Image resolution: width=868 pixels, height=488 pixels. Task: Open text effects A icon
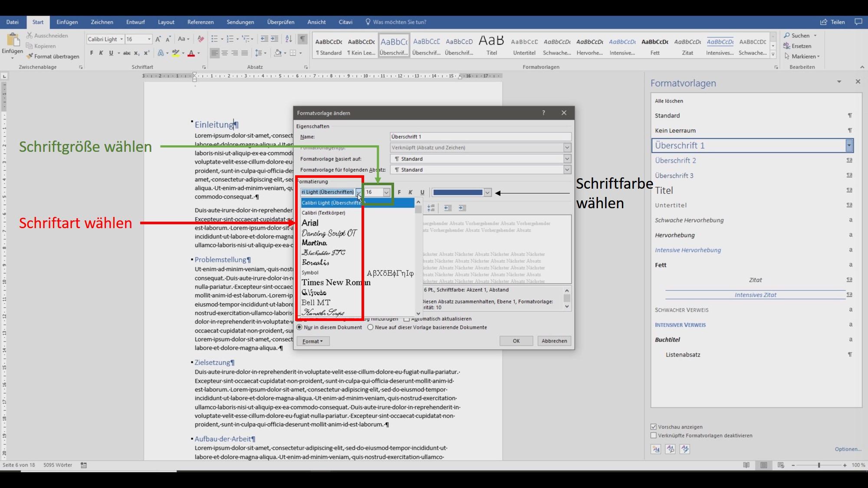[x=161, y=53]
